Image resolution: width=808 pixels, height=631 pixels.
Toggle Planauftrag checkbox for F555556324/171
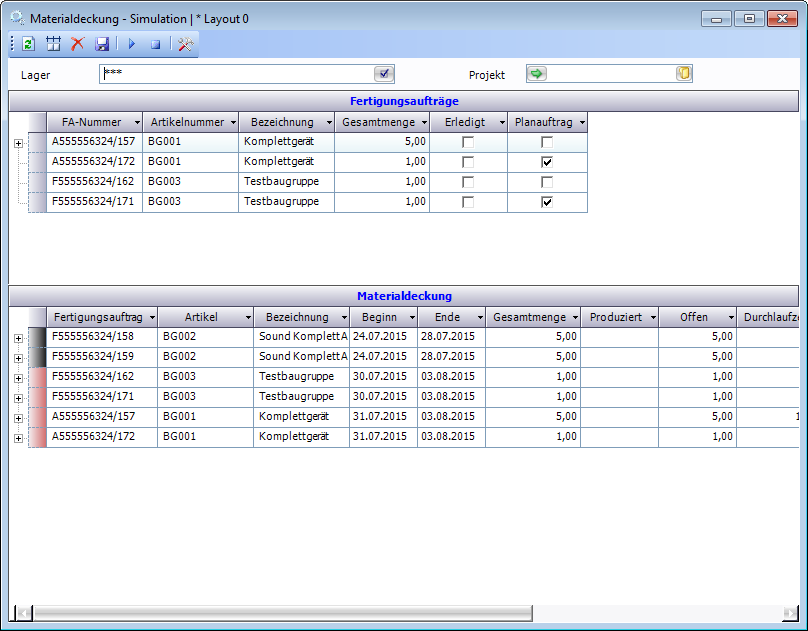547,202
